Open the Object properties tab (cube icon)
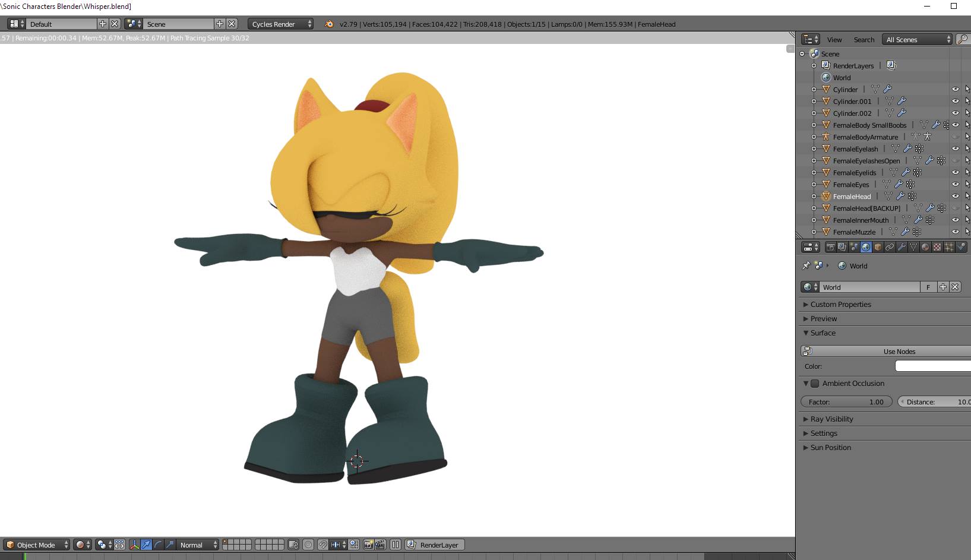This screenshot has width=971, height=560. tap(878, 247)
